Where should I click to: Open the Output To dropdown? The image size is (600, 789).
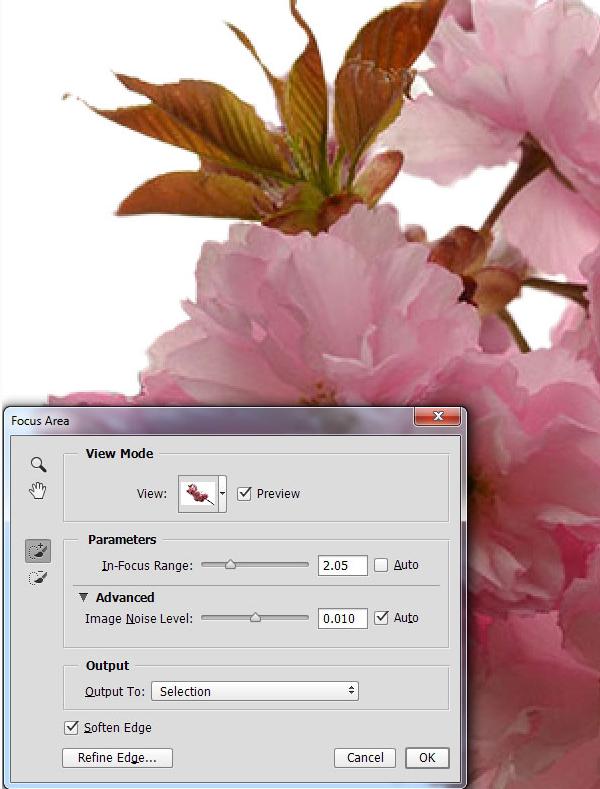(255, 691)
